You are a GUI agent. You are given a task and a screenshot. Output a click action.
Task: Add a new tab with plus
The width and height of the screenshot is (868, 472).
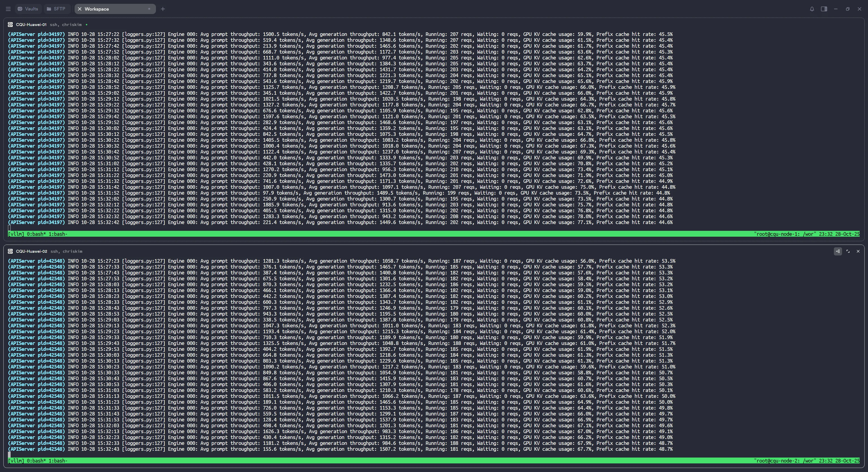pyautogui.click(x=163, y=9)
